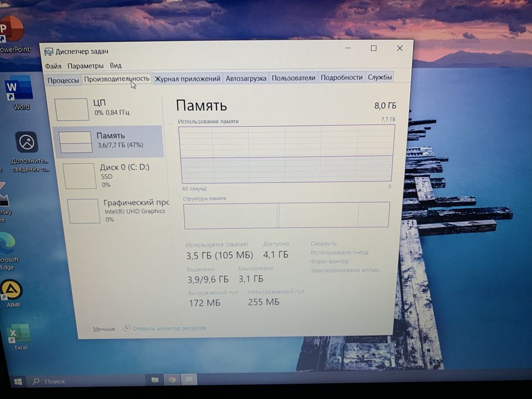
Task: Open Chrome from the taskbar
Action: pos(172,380)
